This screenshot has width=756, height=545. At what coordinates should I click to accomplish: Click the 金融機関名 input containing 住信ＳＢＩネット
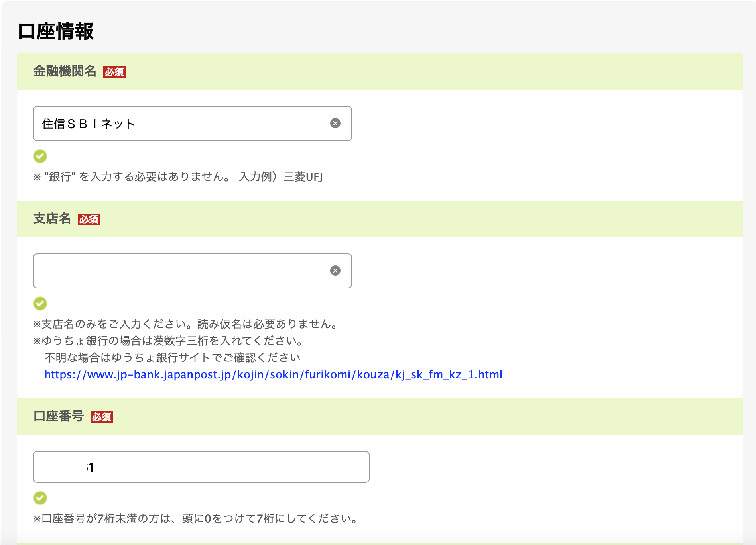(193, 124)
